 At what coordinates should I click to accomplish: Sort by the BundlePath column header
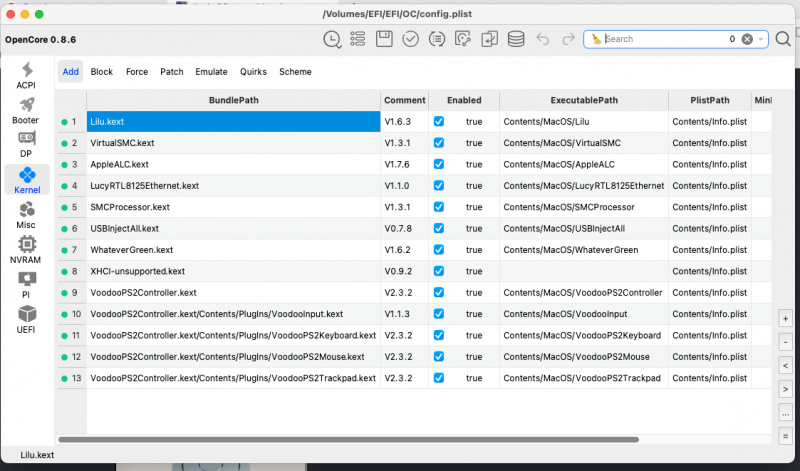[x=232, y=100]
